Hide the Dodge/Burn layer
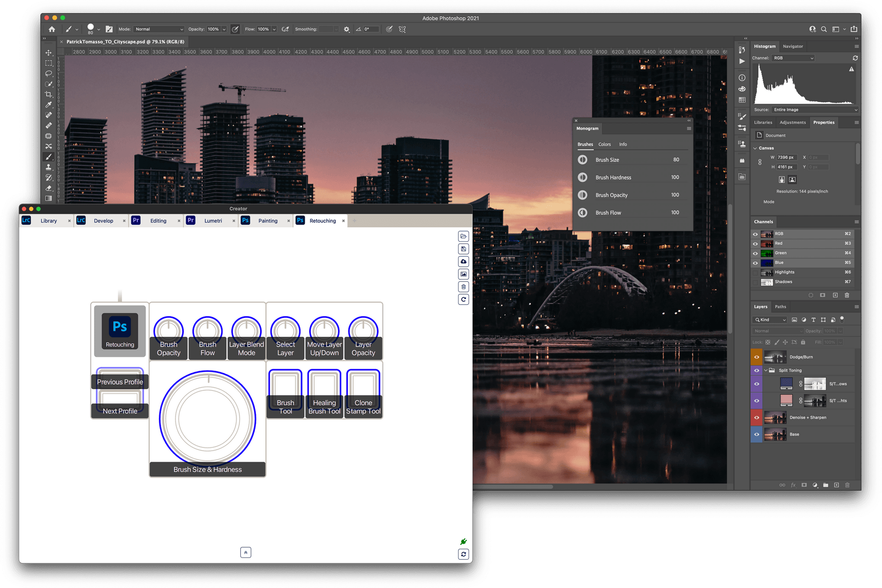Screen dimensions: 882x588 (x=757, y=357)
